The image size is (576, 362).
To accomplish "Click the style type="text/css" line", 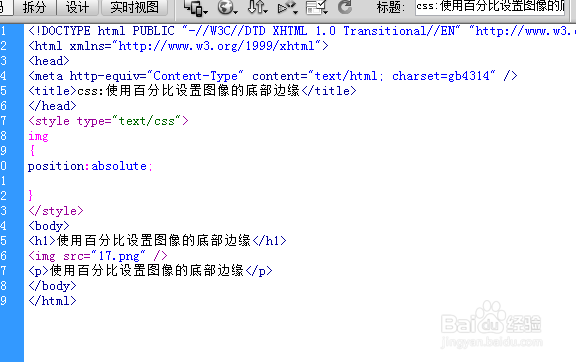I will [x=108, y=121].
